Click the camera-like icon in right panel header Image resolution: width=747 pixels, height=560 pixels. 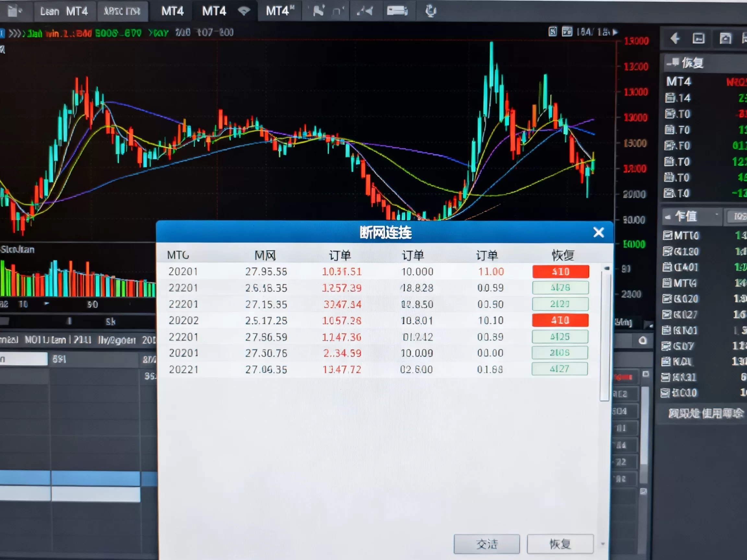point(725,38)
